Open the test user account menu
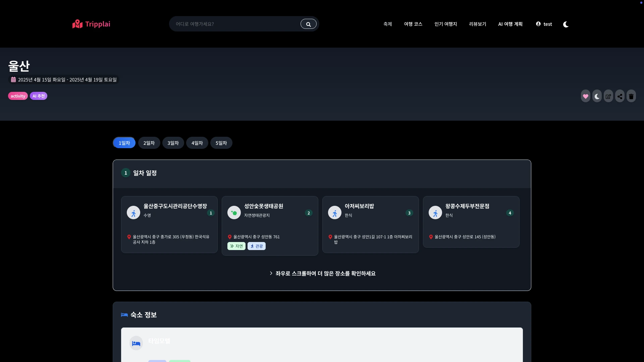The image size is (644, 362). point(544,24)
